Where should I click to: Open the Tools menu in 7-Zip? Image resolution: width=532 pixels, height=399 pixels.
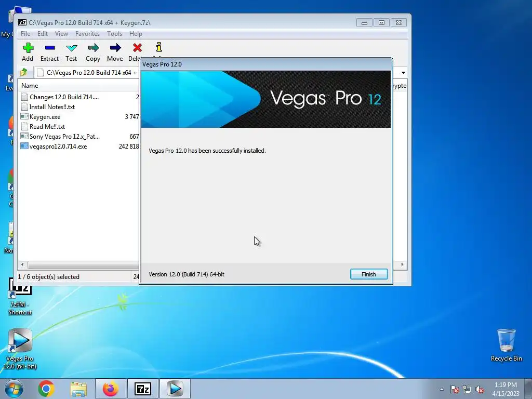click(x=114, y=34)
